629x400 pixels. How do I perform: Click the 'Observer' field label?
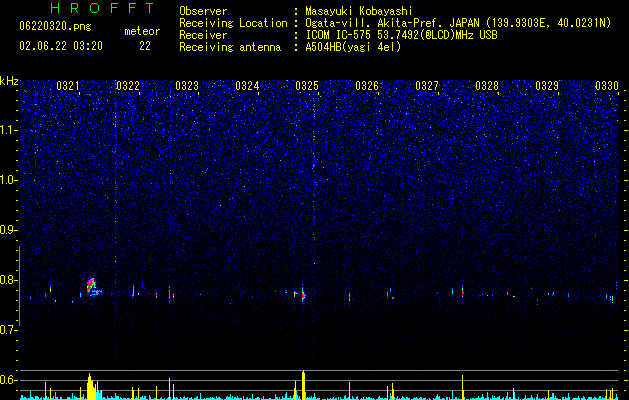click(x=203, y=11)
